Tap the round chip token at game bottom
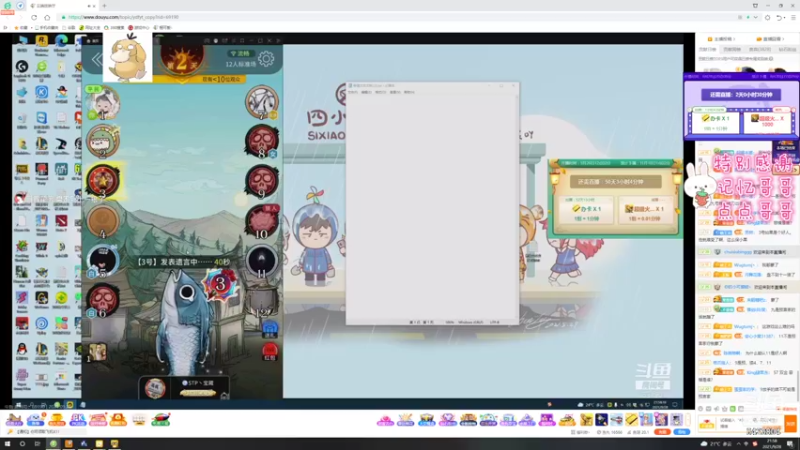This screenshot has width=800, height=450. (155, 389)
